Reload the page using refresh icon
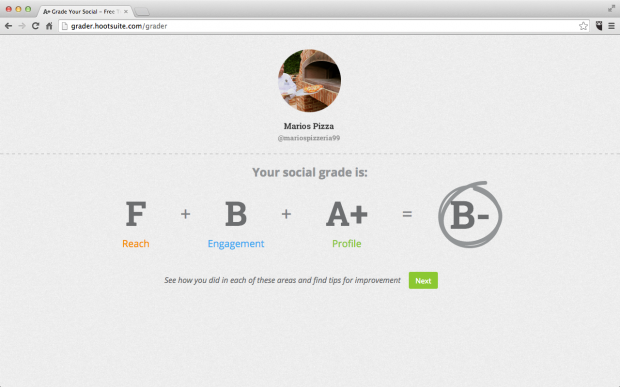This screenshot has height=387, width=620. tap(36, 26)
